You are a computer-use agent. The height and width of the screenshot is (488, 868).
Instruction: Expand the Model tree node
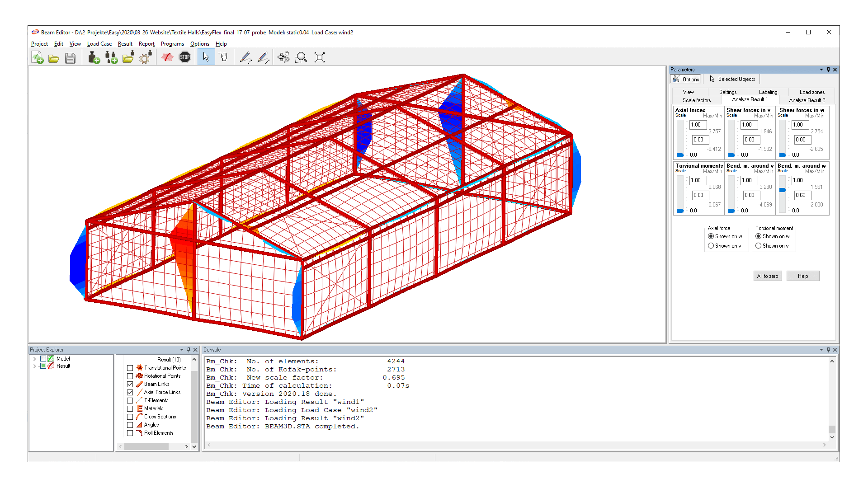(x=34, y=359)
